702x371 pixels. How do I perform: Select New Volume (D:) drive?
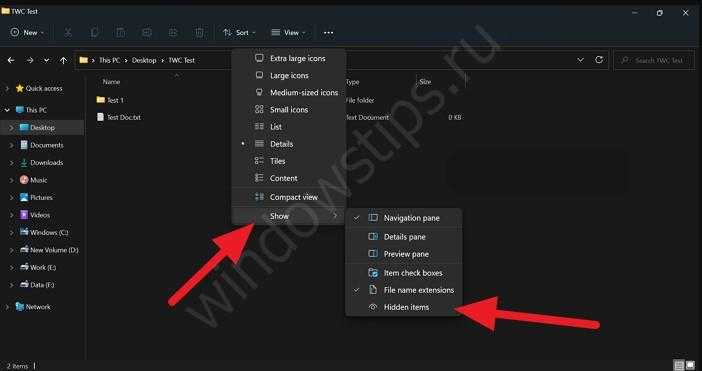click(54, 250)
